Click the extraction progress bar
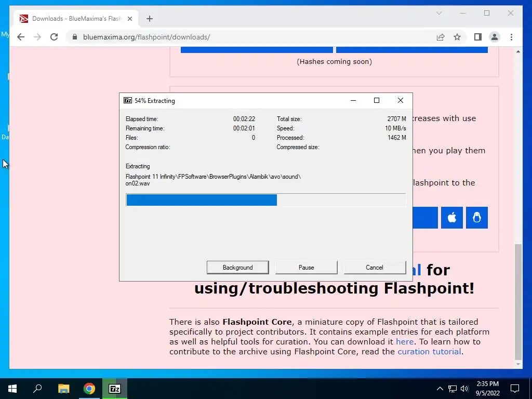The image size is (532, 399). click(265, 200)
